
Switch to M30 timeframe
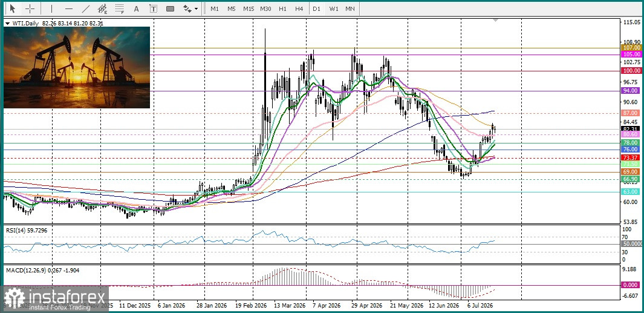point(265,8)
